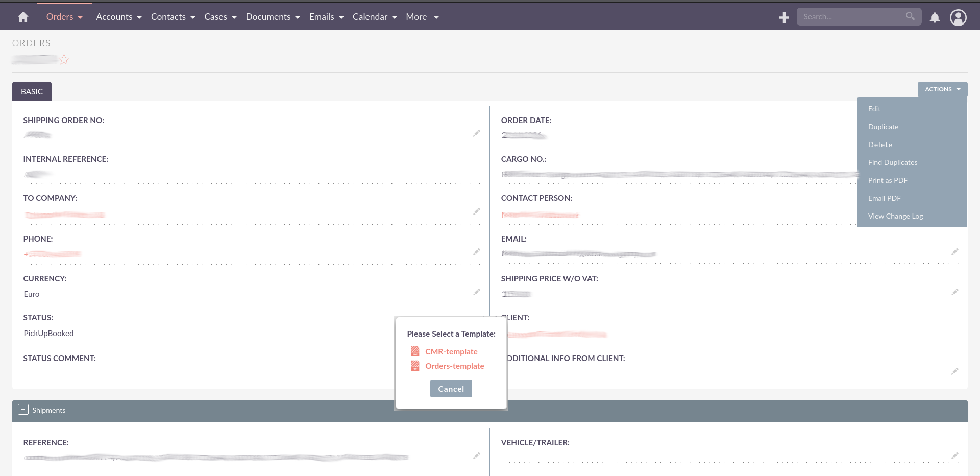Choose View Change Log menu item
The image size is (980, 476).
pos(895,216)
